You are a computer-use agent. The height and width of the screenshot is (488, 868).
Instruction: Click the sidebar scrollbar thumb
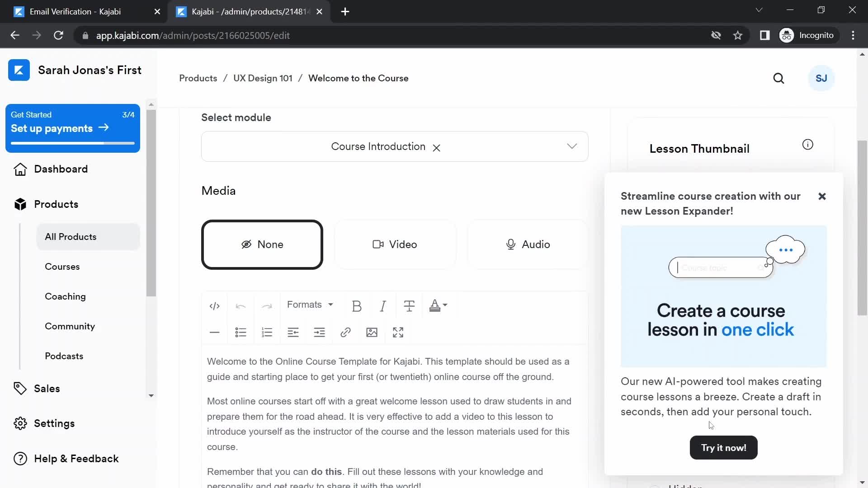click(151, 203)
